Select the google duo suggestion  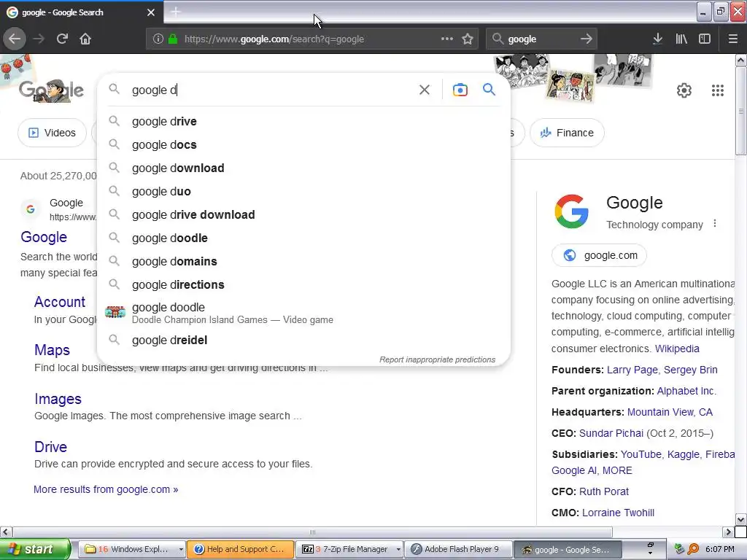(303, 192)
